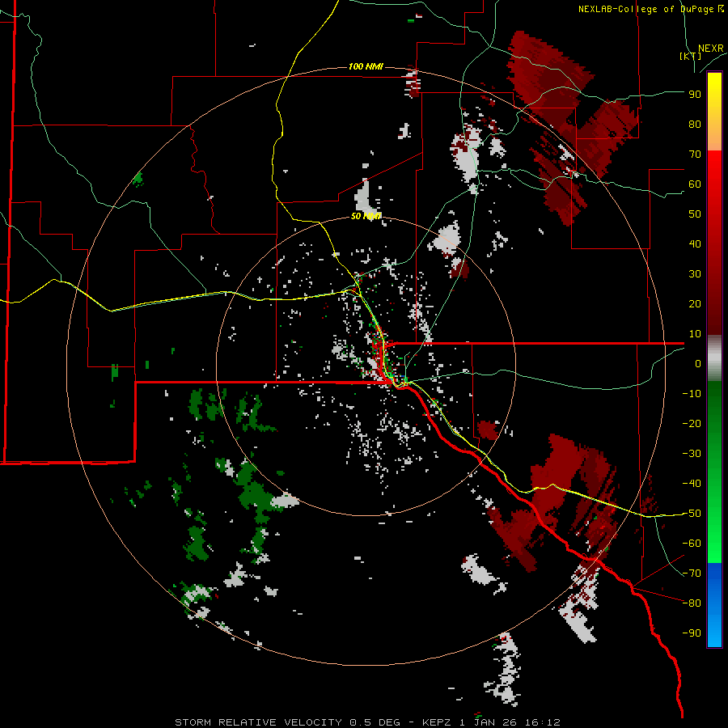This screenshot has height=728, width=728.
Task: Select the 50 knot scale value
Action: coord(695,214)
